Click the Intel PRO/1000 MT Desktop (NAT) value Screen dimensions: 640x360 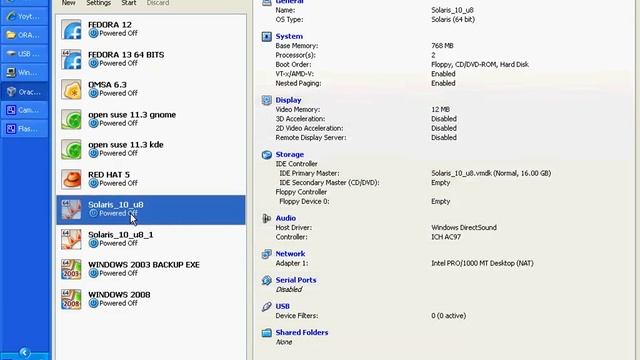pos(482,263)
